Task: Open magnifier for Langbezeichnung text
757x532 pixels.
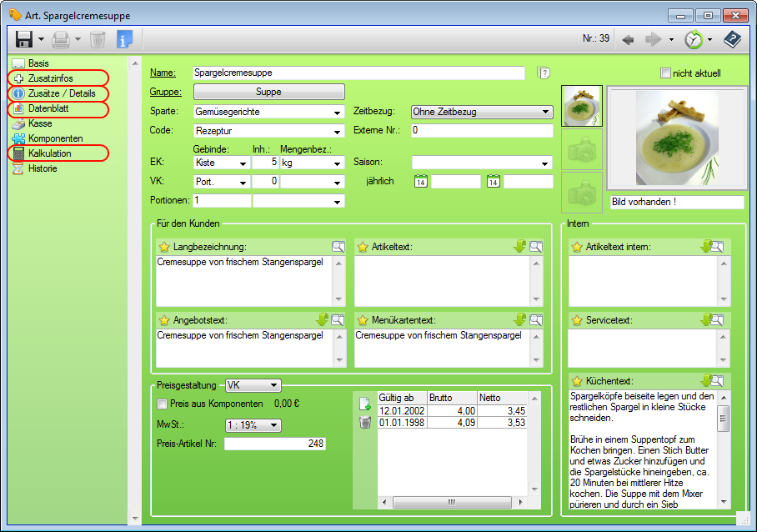Action: click(x=338, y=247)
